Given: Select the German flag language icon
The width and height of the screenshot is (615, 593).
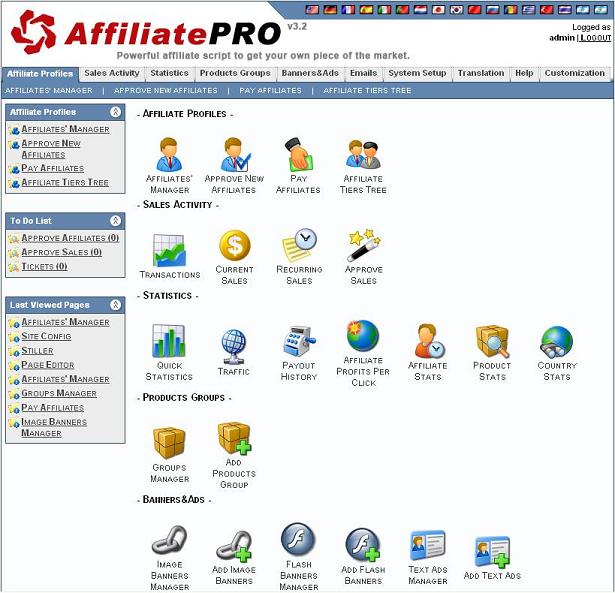Looking at the screenshot, I should click(330, 9).
